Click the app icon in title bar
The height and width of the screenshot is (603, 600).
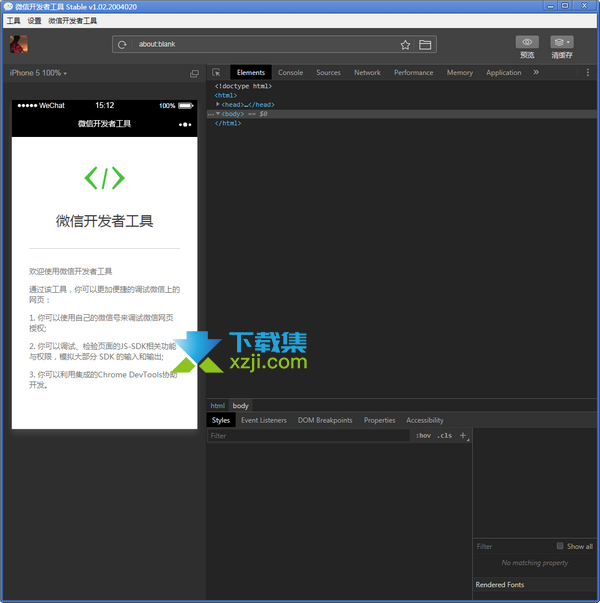point(8,7)
